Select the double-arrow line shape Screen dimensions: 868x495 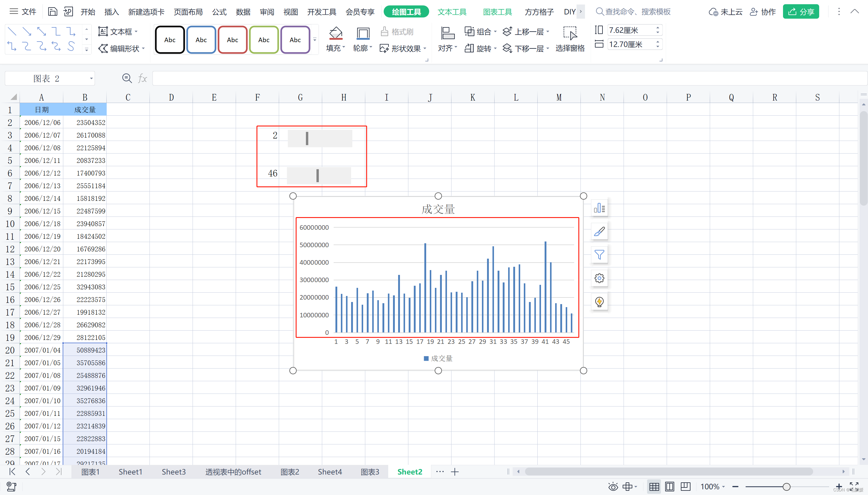click(42, 32)
